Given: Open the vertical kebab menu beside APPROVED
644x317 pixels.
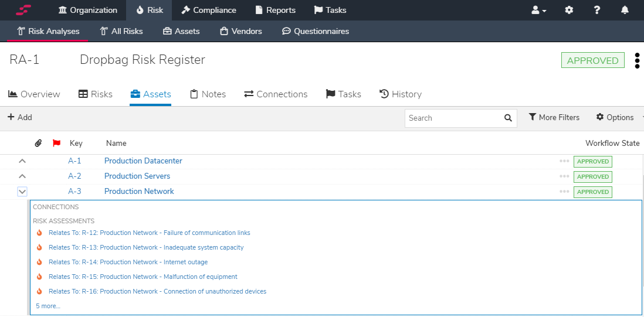Looking at the screenshot, I should 637,61.
